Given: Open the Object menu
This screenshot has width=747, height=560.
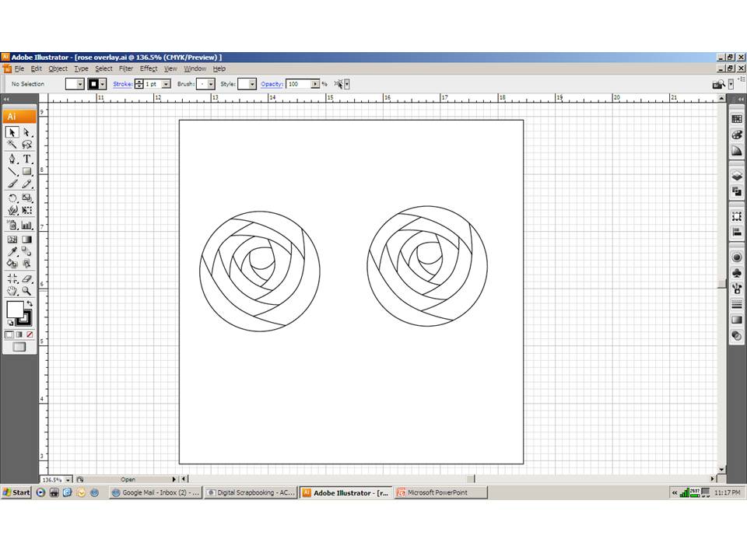Looking at the screenshot, I should pyautogui.click(x=58, y=68).
